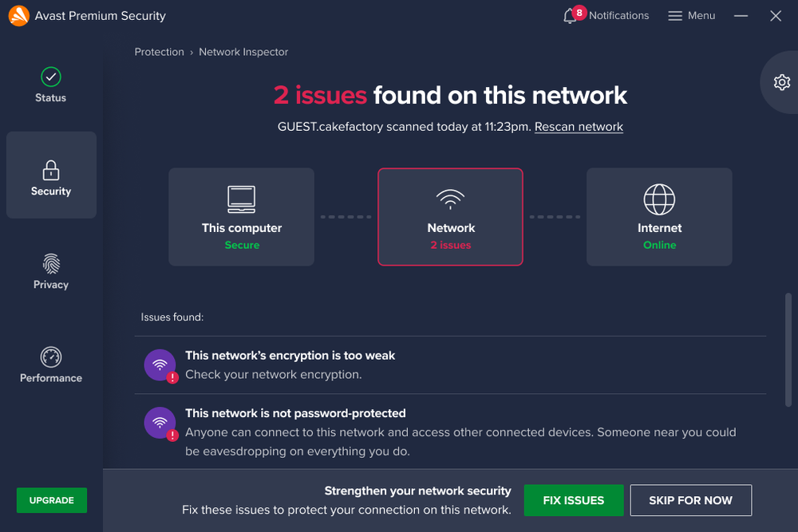Click the Avast logo in the header
This screenshot has width=798, height=532.
[18, 15]
